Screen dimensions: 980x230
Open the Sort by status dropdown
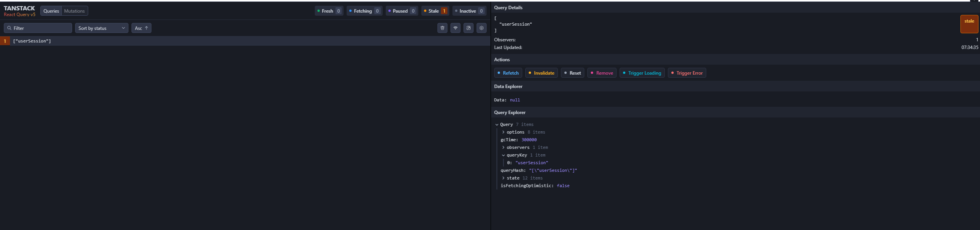(102, 28)
